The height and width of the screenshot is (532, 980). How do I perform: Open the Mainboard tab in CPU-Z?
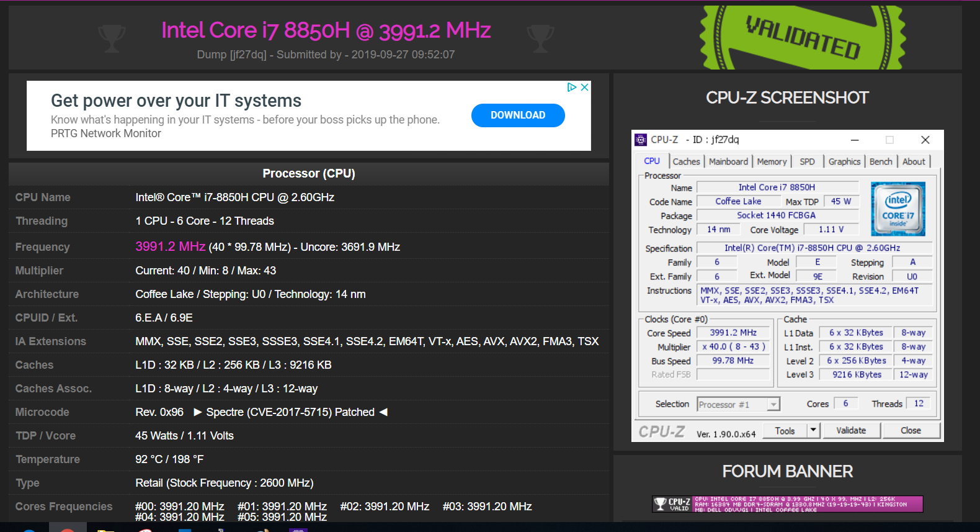click(x=728, y=161)
